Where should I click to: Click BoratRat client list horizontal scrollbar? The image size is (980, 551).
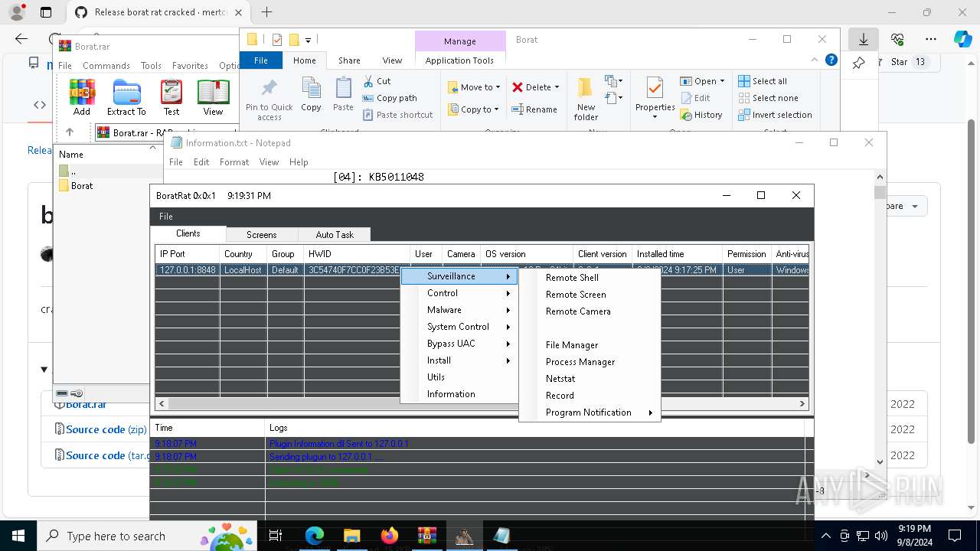pyautogui.click(x=481, y=403)
